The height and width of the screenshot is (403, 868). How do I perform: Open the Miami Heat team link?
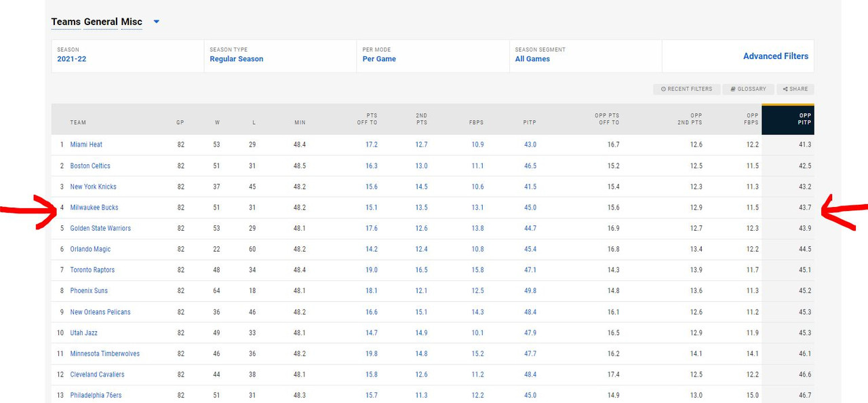coord(86,145)
